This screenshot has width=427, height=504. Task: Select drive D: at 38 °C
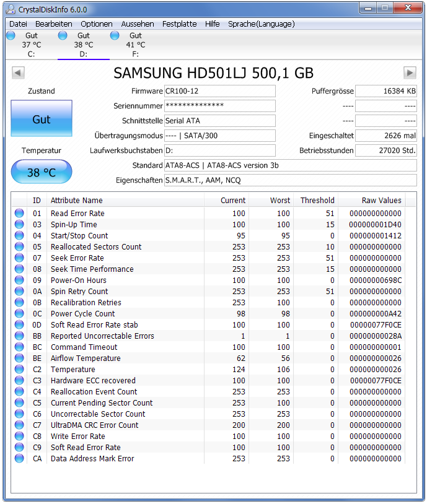click(83, 45)
